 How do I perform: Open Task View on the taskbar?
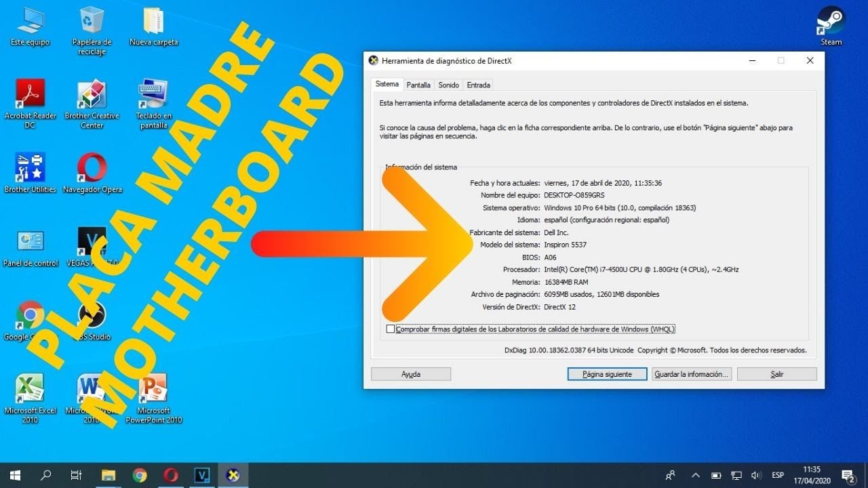click(77, 475)
